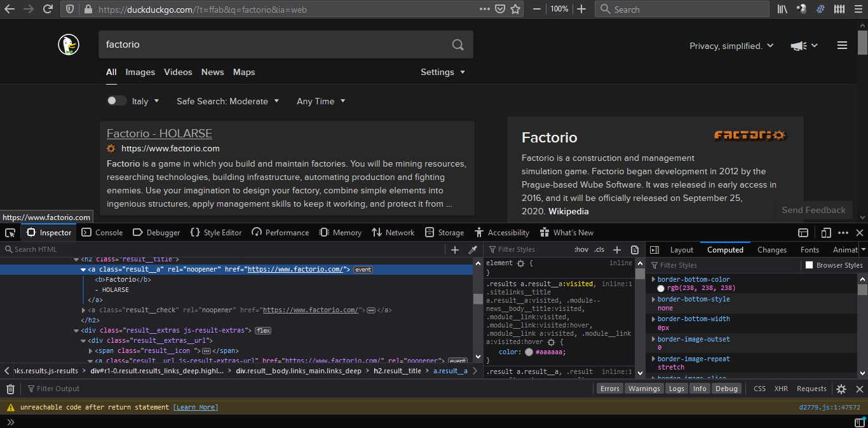The image size is (868, 428).
Task: Open the Library bookshelf icon
Action: 782,9
